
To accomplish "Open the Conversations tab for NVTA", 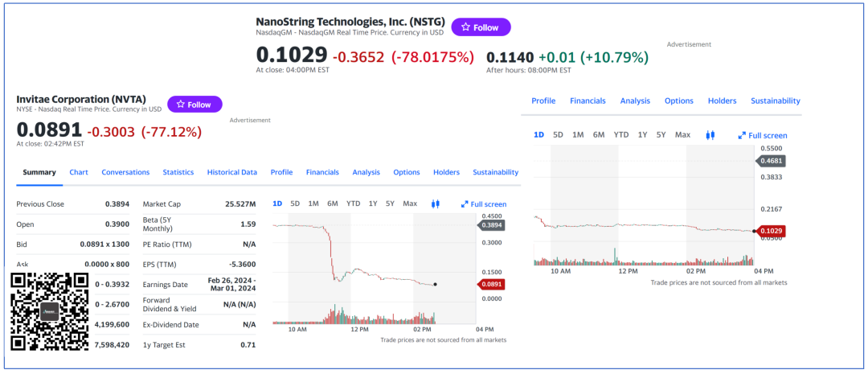I will (x=125, y=172).
